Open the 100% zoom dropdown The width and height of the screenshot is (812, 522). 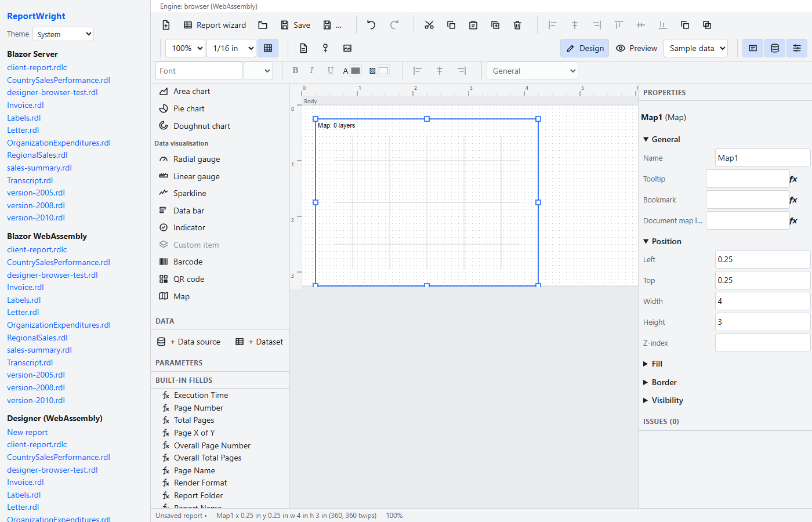pyautogui.click(x=185, y=48)
